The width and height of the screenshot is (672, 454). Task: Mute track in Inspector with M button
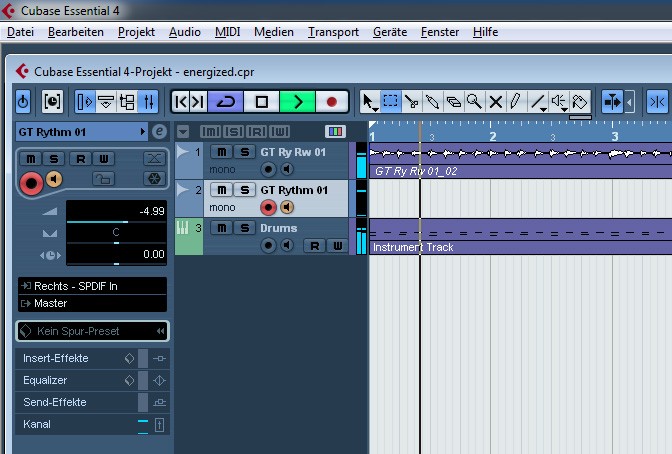coord(31,159)
